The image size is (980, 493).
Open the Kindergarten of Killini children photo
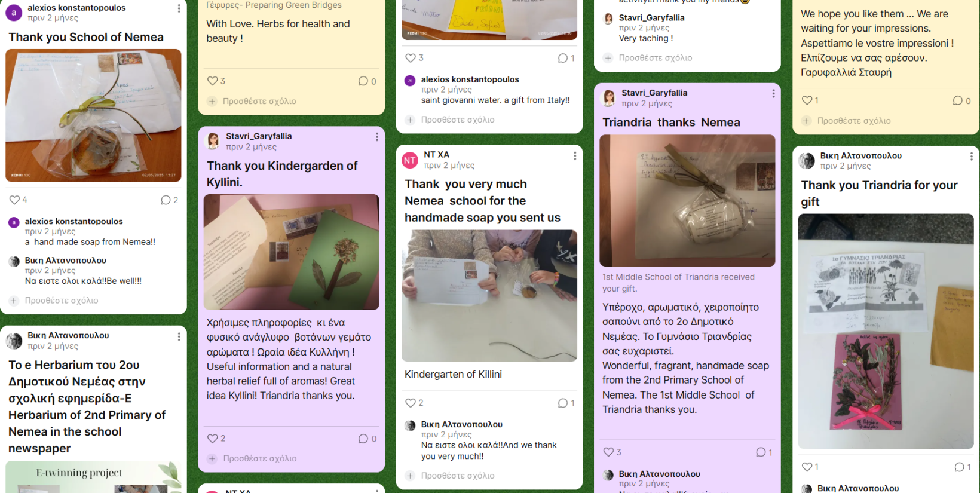[489, 296]
